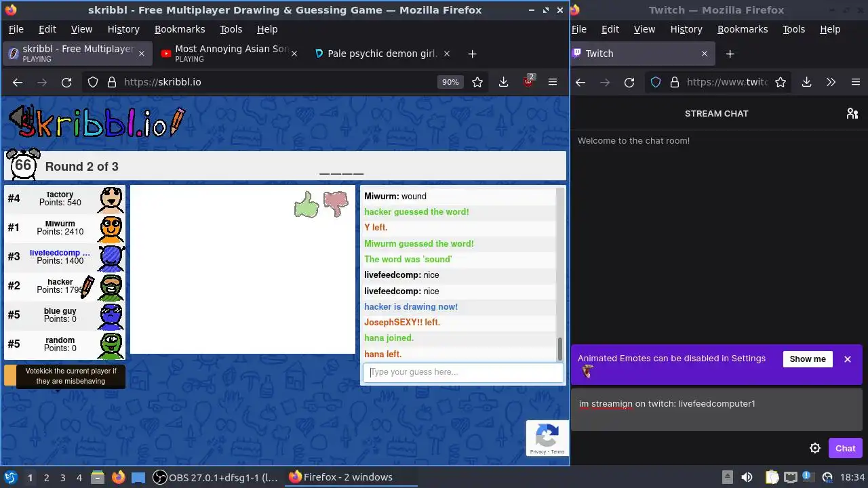This screenshot has height=488, width=868.
Task: Click the Twitch address bar URL
Action: point(727,82)
